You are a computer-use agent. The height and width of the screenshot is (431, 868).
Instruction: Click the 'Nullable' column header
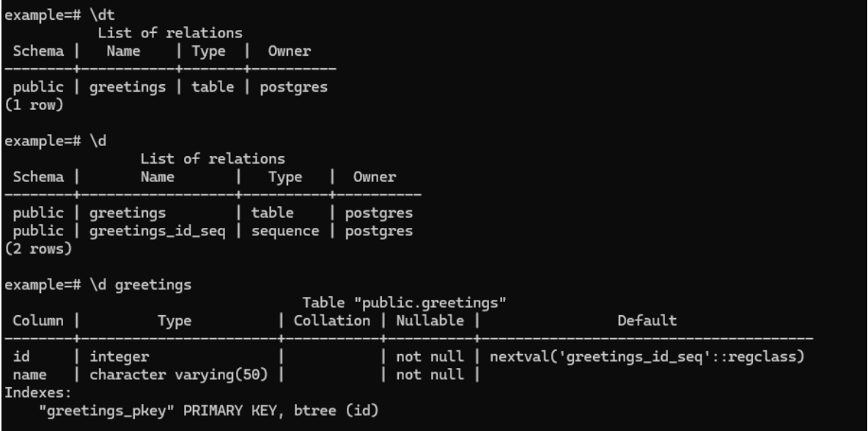[x=430, y=321]
